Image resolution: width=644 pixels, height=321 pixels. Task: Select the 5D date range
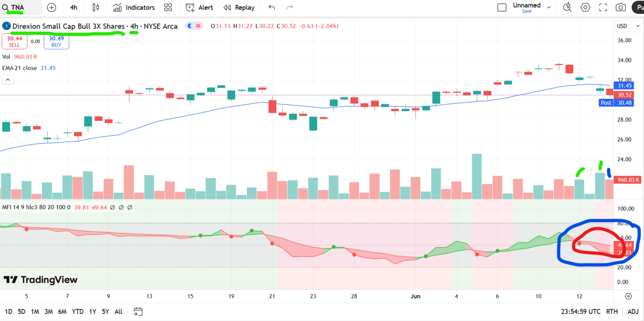point(21,311)
